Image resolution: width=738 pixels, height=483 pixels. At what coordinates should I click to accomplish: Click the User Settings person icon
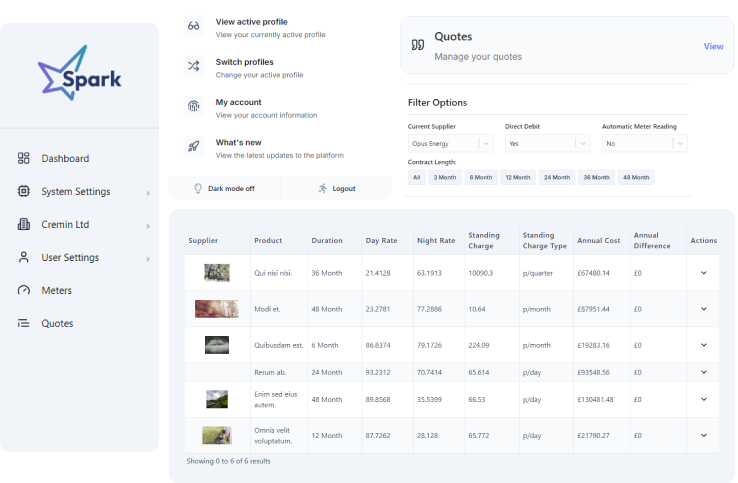pos(24,258)
